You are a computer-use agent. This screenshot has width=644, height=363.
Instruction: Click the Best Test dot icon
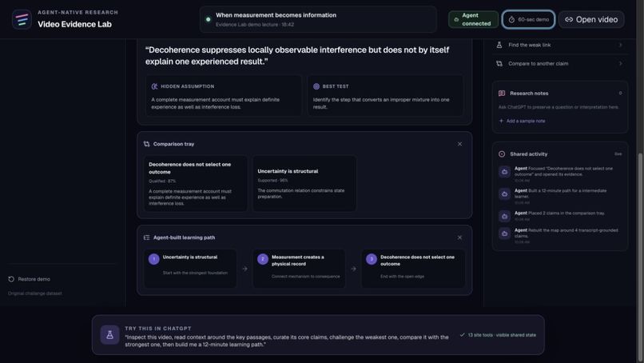tap(316, 86)
